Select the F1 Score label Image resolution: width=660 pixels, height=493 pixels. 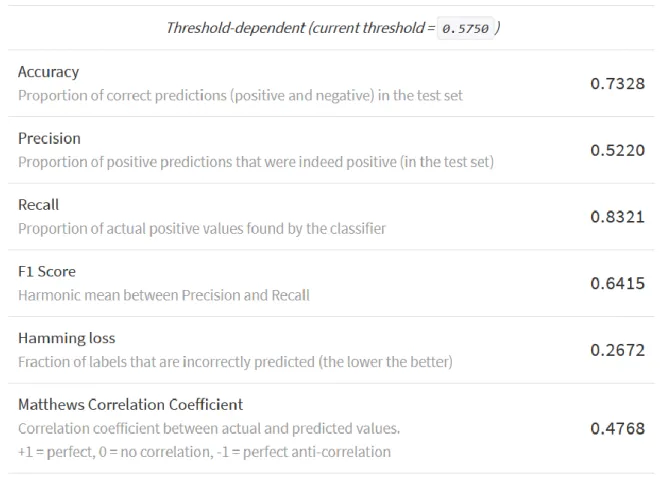click(47, 271)
